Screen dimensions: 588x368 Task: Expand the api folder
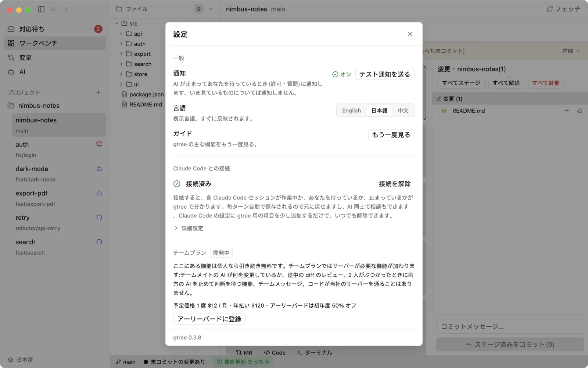tap(121, 33)
